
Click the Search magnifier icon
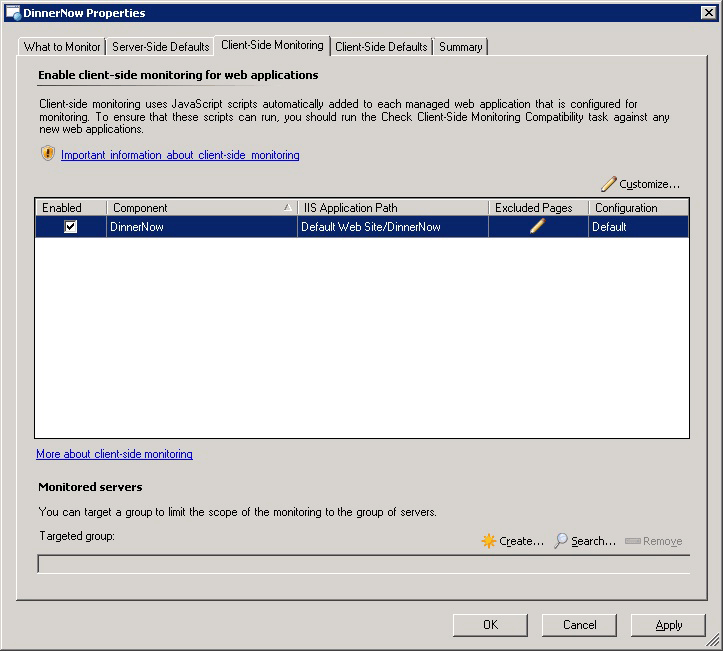(561, 540)
